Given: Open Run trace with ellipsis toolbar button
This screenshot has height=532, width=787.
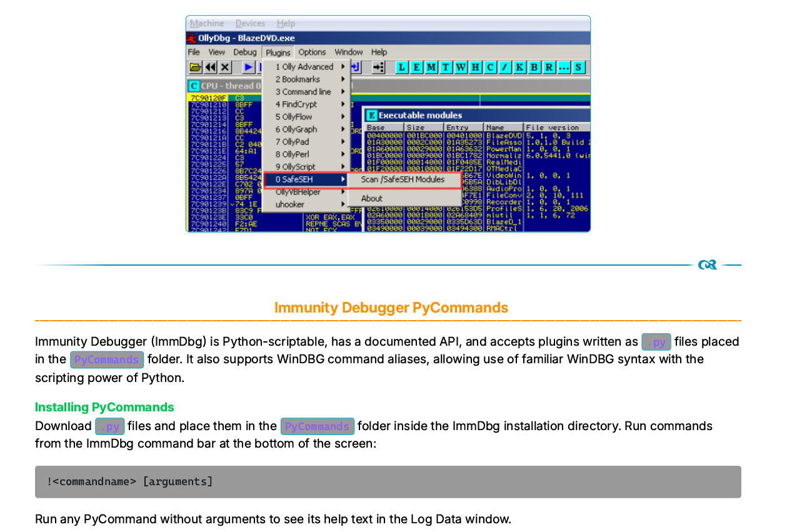Looking at the screenshot, I should coord(564,67).
